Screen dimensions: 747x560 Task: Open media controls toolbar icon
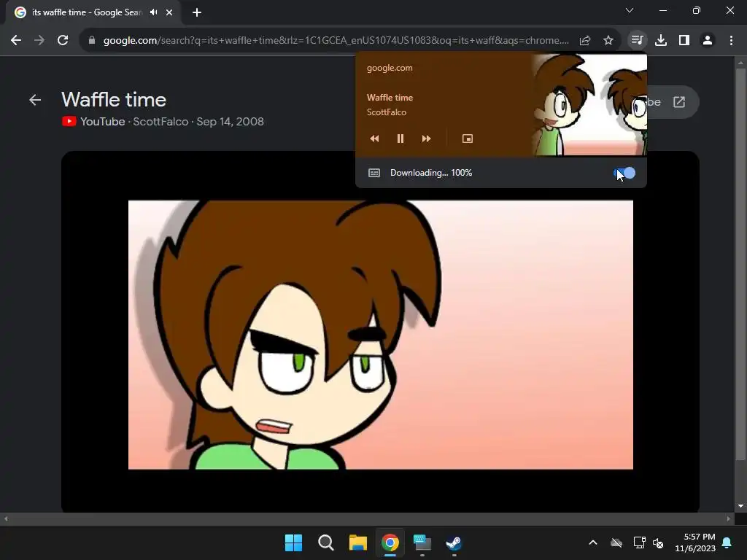637,41
